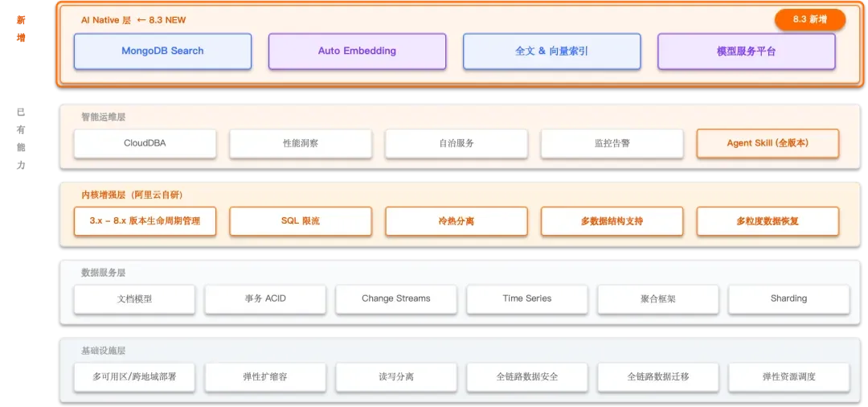Select the 全链路数据迁移 box
Image resolution: width=868 pixels, height=407 pixels.
pyautogui.click(x=658, y=377)
